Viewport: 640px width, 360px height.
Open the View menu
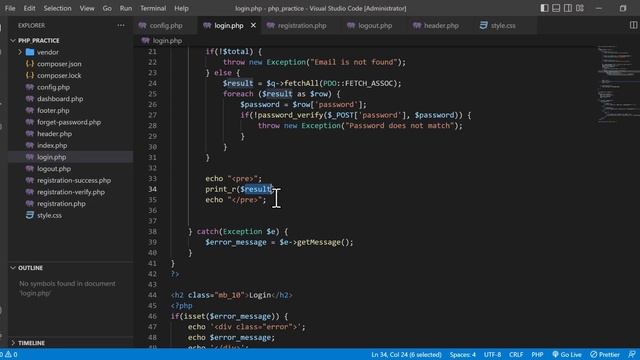87,8
